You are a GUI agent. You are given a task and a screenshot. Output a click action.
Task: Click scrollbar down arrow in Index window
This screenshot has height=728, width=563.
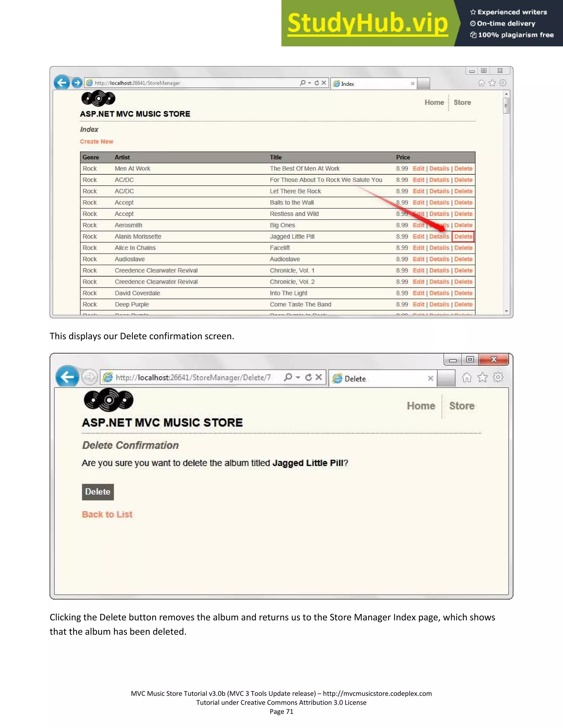(506, 311)
